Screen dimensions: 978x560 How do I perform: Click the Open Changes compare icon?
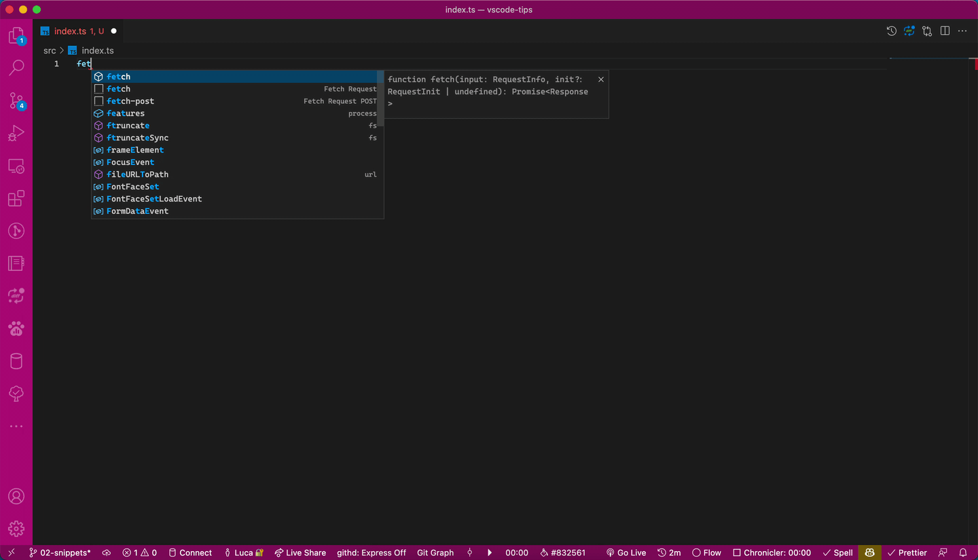(927, 31)
